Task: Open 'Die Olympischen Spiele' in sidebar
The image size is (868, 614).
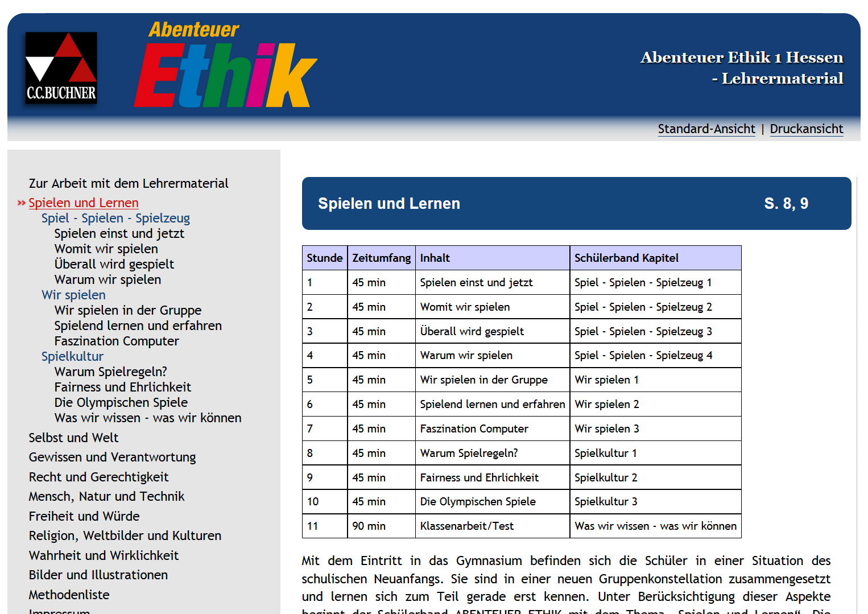Action: [121, 402]
